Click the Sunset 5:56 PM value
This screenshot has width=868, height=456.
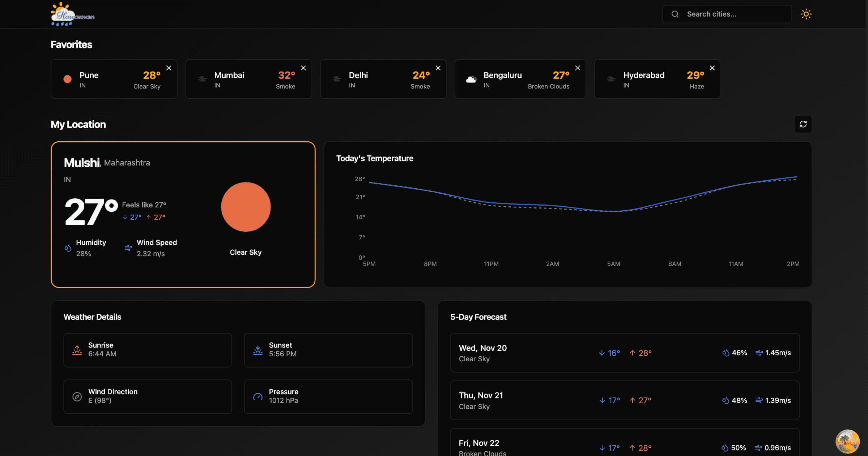tap(283, 354)
